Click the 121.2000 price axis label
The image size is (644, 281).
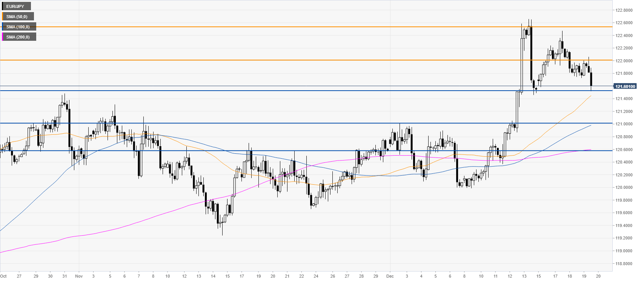[624, 111]
